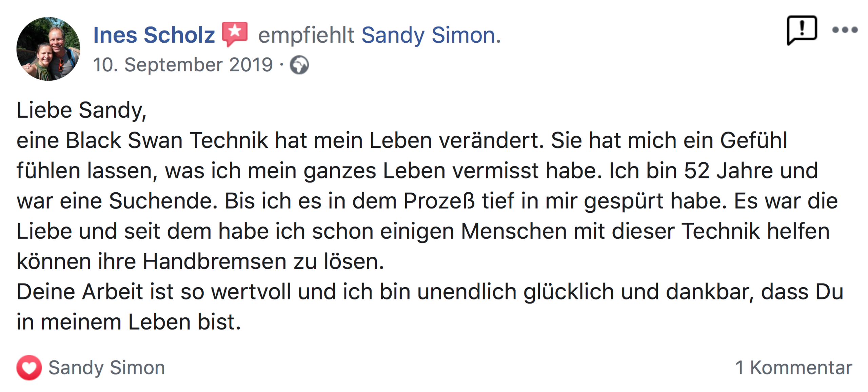Click the report feedback exclamation bubble icon
Screen dimensions: 868x392
pos(801,30)
